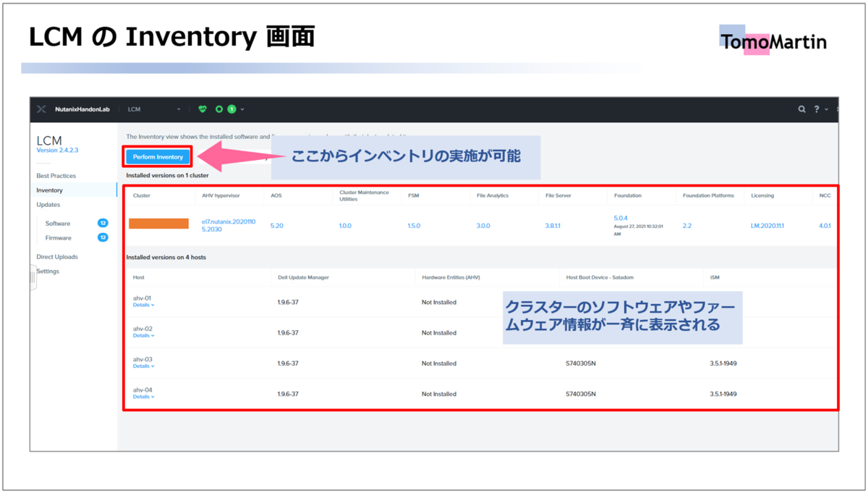The width and height of the screenshot is (868, 493).
Task: Click the green alerts circle icon
Action: pyautogui.click(x=219, y=109)
